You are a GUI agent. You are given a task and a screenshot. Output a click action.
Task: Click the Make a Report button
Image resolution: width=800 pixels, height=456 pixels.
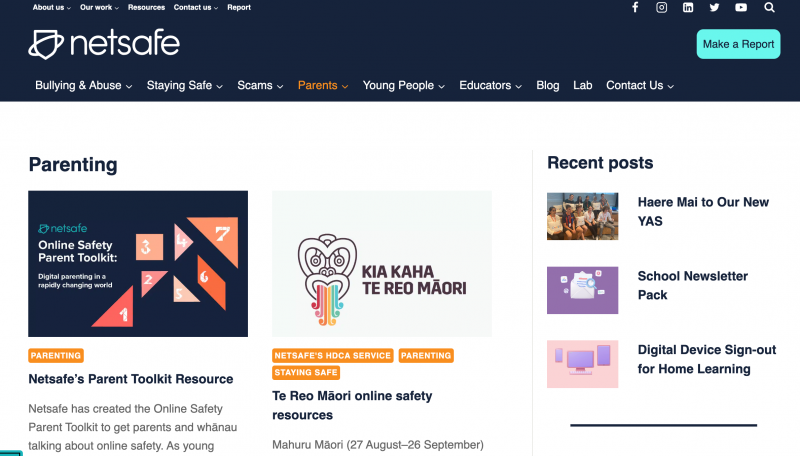click(738, 44)
